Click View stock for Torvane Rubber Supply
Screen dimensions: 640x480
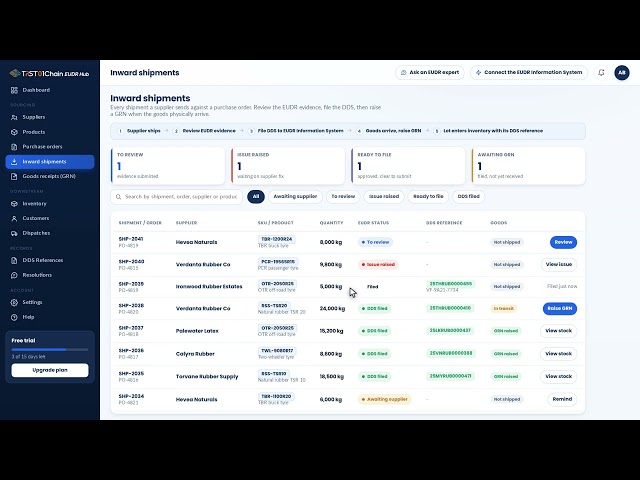point(558,376)
